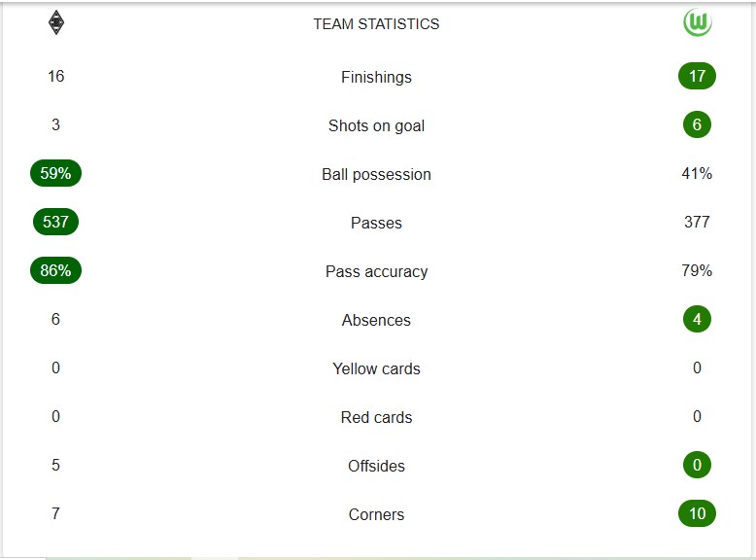The width and height of the screenshot is (756, 560).
Task: Click the 377 passes value for Wolfsburg
Action: tap(697, 222)
